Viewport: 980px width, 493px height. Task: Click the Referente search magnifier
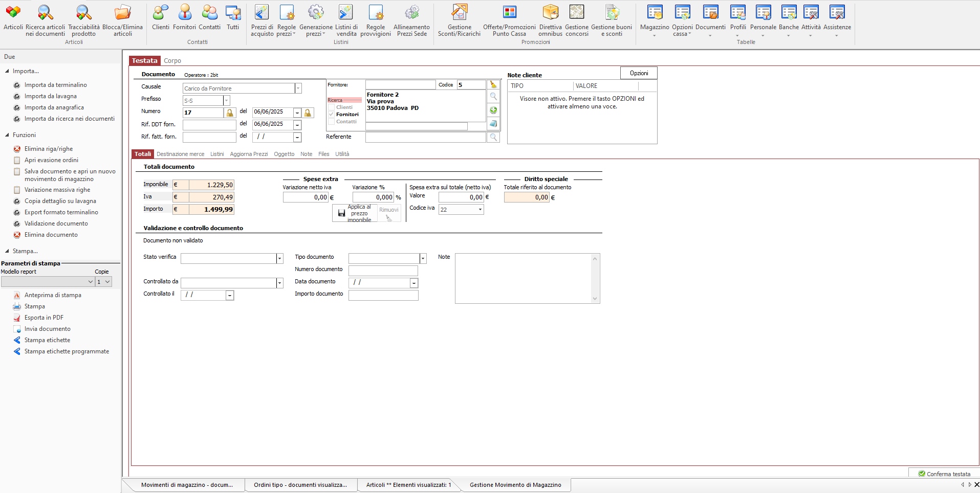tap(493, 137)
